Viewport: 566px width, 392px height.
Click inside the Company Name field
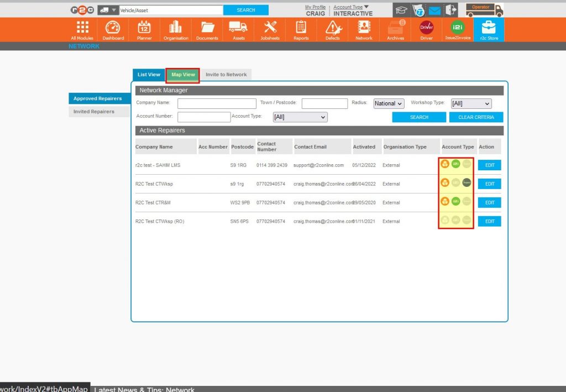pyautogui.click(x=217, y=103)
